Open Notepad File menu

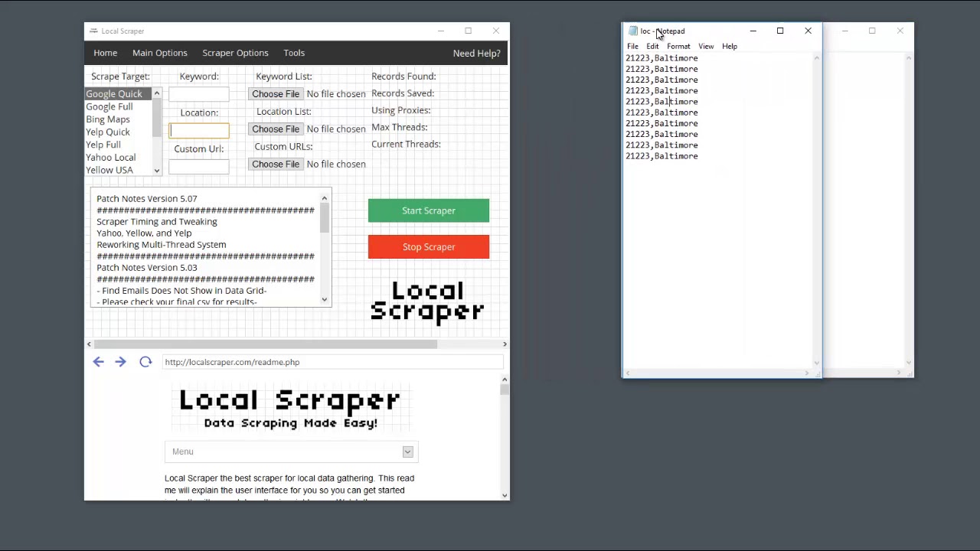pyautogui.click(x=632, y=47)
